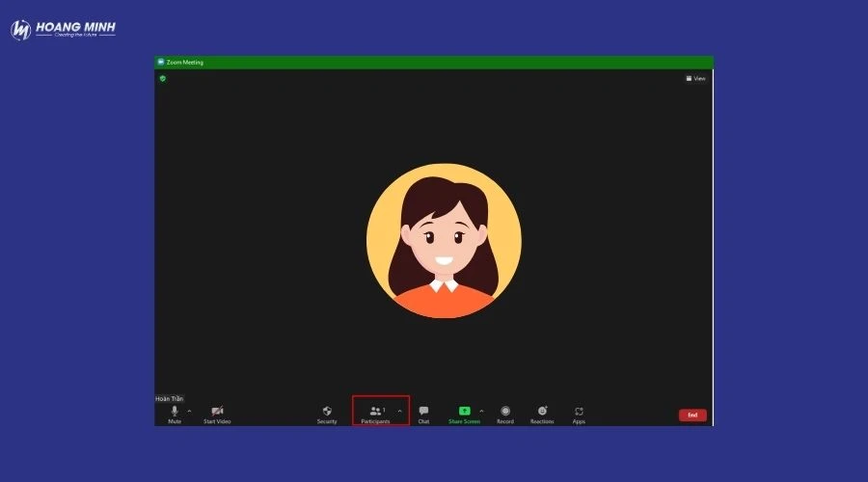Open the Chat panel
This screenshot has height=482, width=868.
pyautogui.click(x=423, y=415)
